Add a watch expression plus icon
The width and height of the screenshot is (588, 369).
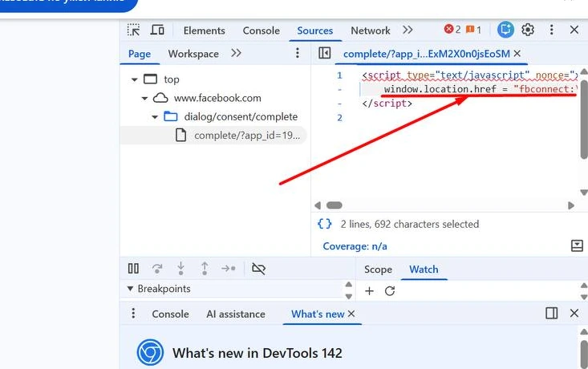[x=369, y=291]
